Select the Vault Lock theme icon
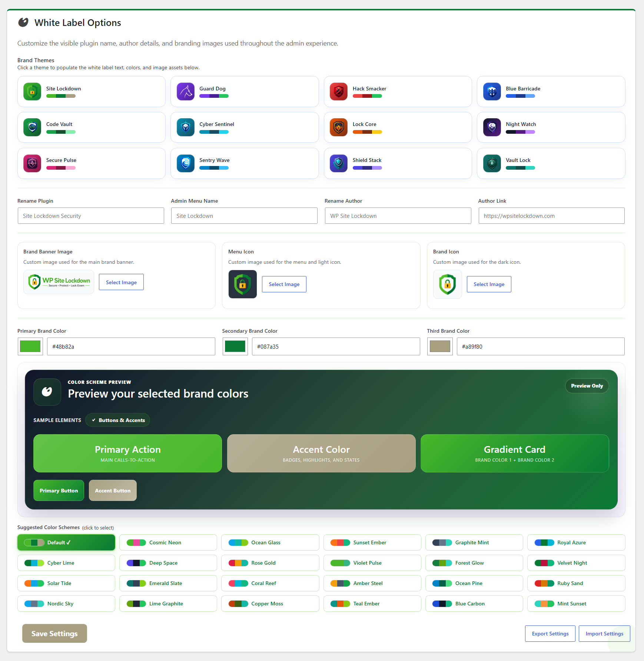This screenshot has height=661, width=644. 492,163
